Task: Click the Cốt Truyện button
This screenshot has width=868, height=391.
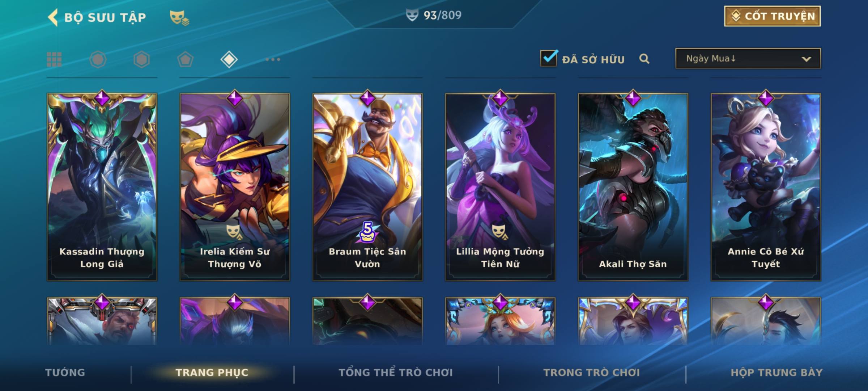Action: pos(773,16)
